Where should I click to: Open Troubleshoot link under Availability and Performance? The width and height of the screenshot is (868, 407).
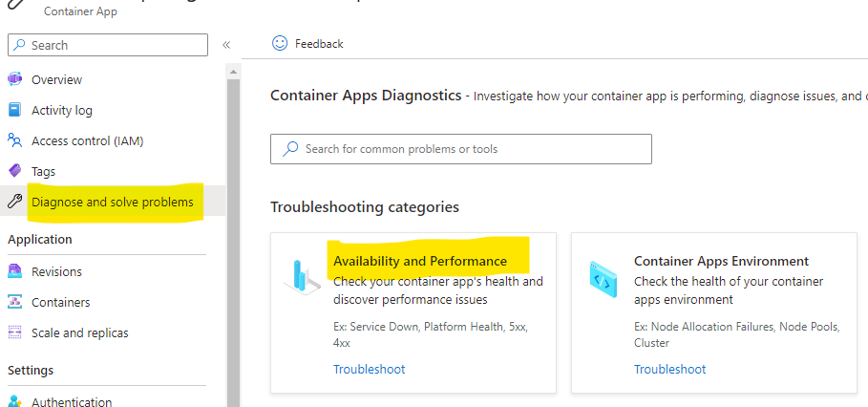(370, 369)
